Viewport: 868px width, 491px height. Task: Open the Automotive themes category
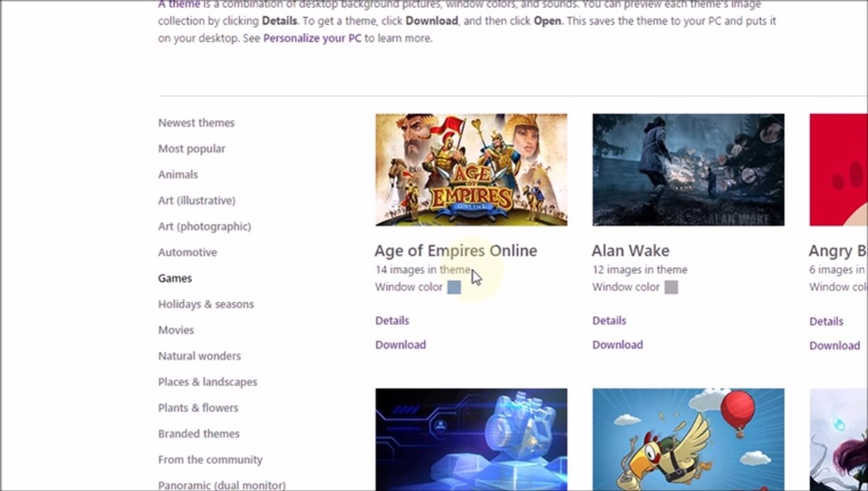(188, 252)
